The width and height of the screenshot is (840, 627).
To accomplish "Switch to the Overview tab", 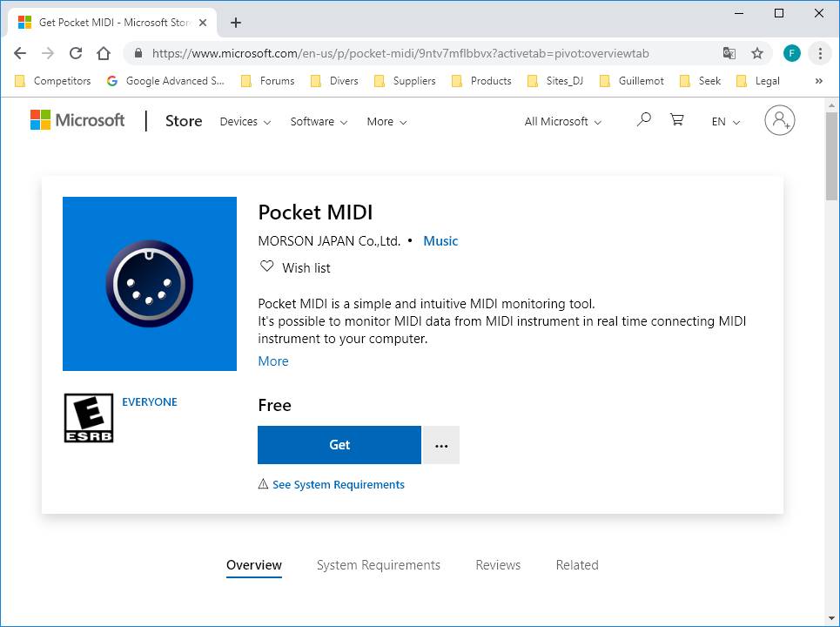I will pos(254,565).
